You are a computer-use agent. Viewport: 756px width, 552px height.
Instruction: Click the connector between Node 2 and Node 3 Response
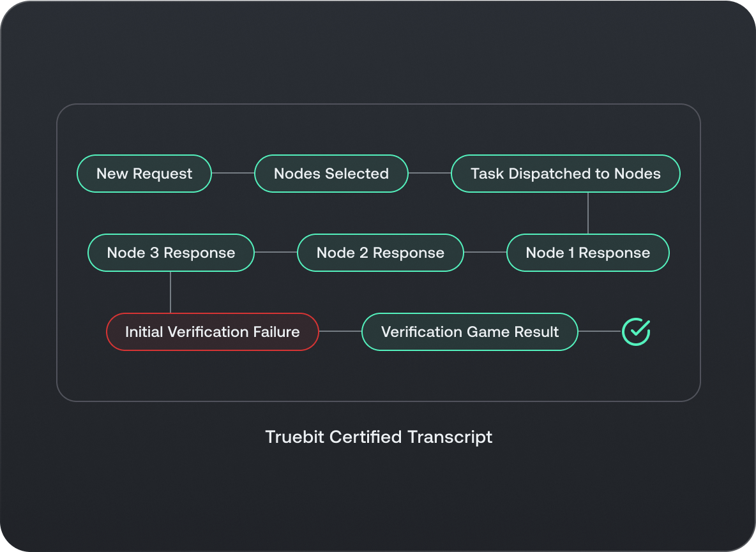pos(276,253)
